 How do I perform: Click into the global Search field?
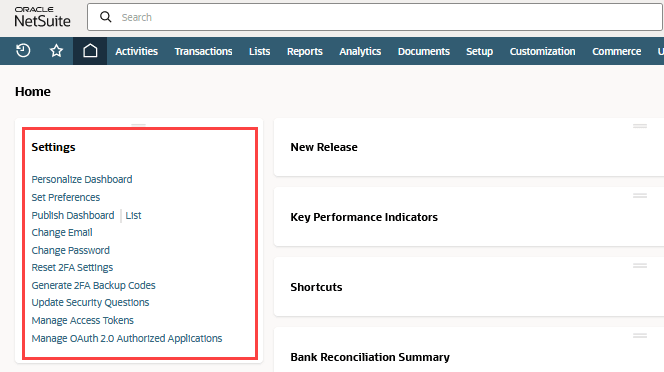tap(375, 17)
